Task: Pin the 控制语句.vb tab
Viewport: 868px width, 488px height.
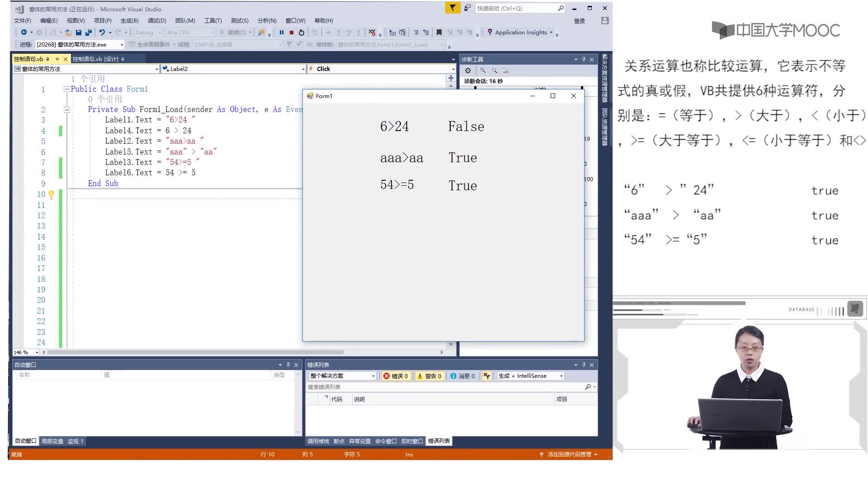Action: (x=57, y=59)
